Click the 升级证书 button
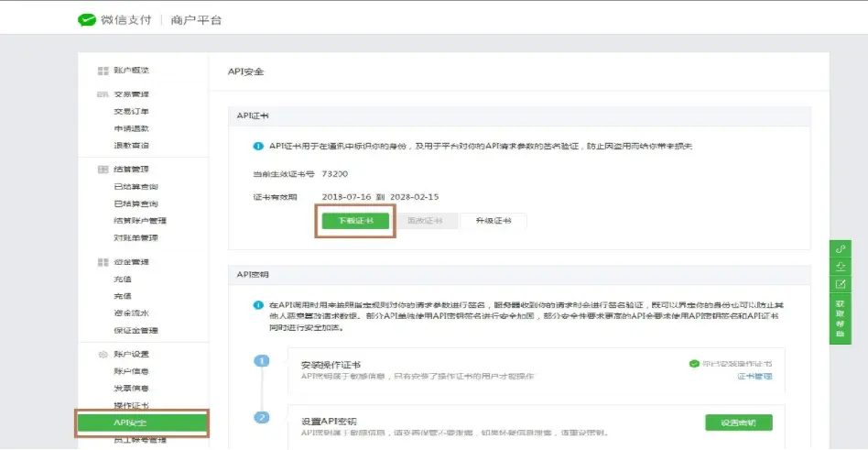This screenshot has width=868, height=450. (493, 221)
